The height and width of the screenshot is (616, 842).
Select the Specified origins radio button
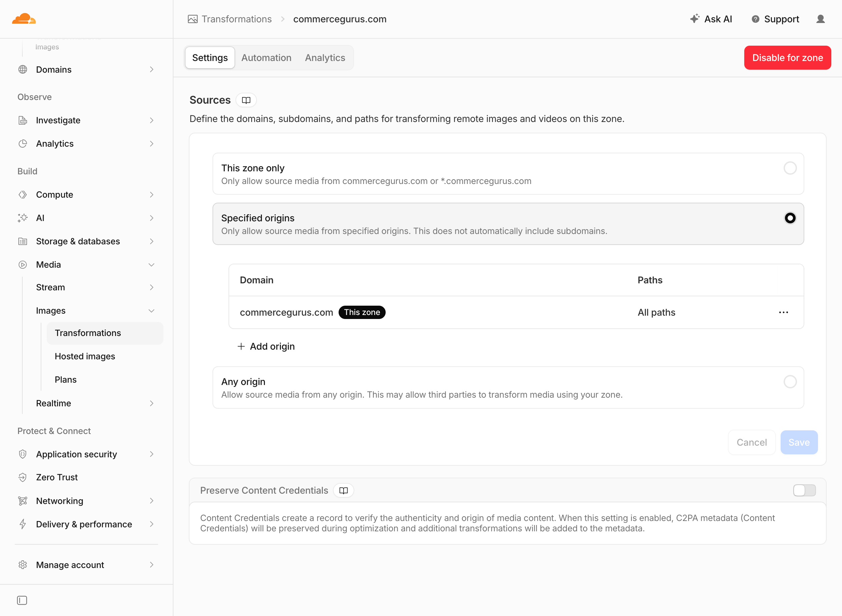tap(790, 218)
